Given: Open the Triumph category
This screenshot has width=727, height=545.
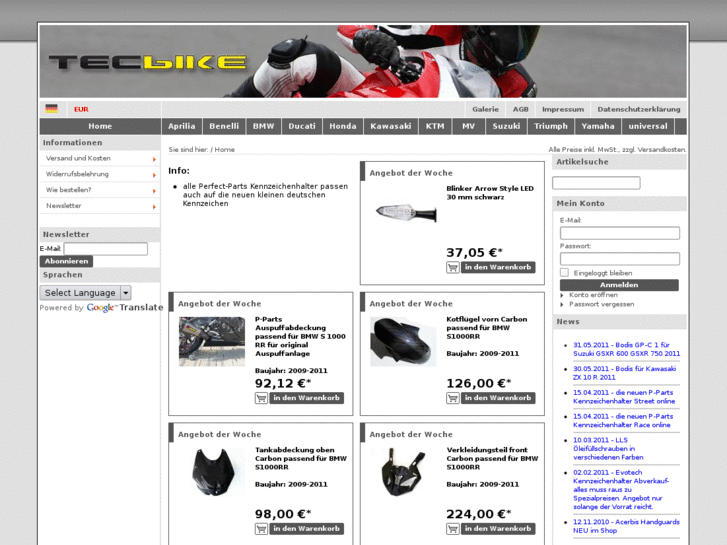Looking at the screenshot, I should (551, 126).
